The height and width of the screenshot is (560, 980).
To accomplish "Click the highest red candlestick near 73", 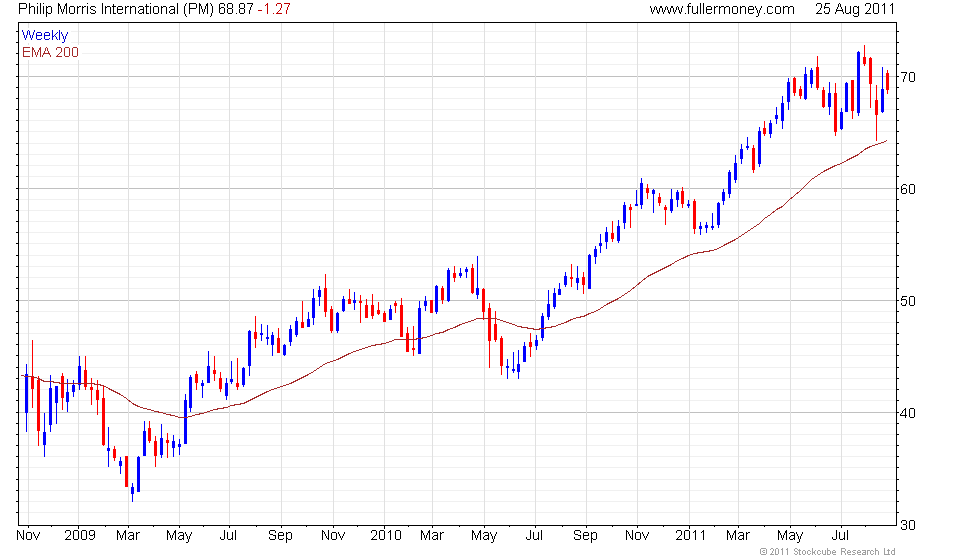I will [864, 57].
